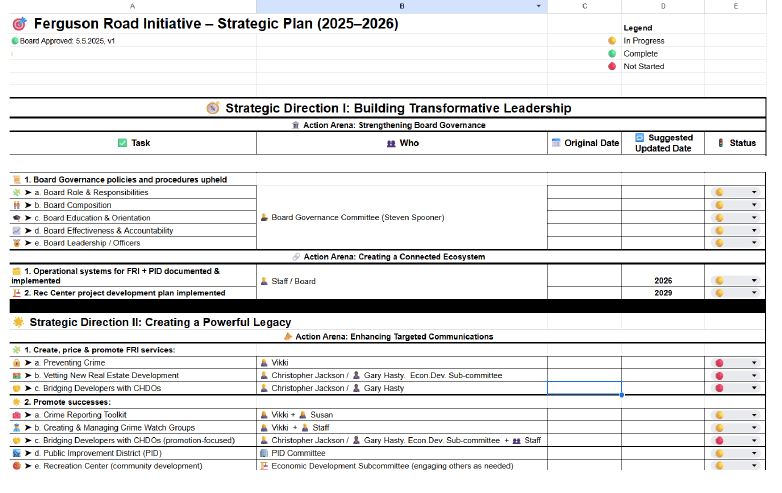Select the Board Governance Committee cell
Image resolution: width=782 pixels, height=493 pixels.
coord(402,217)
